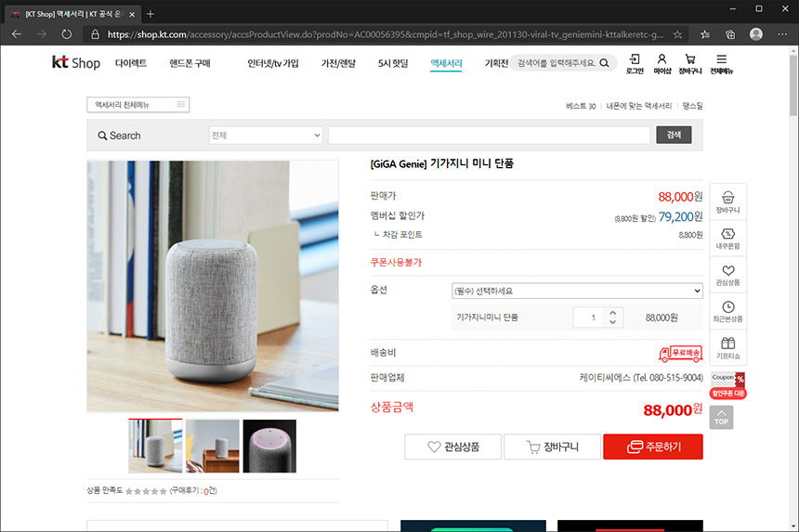Select the 액세서리 menu tab

tap(446, 63)
